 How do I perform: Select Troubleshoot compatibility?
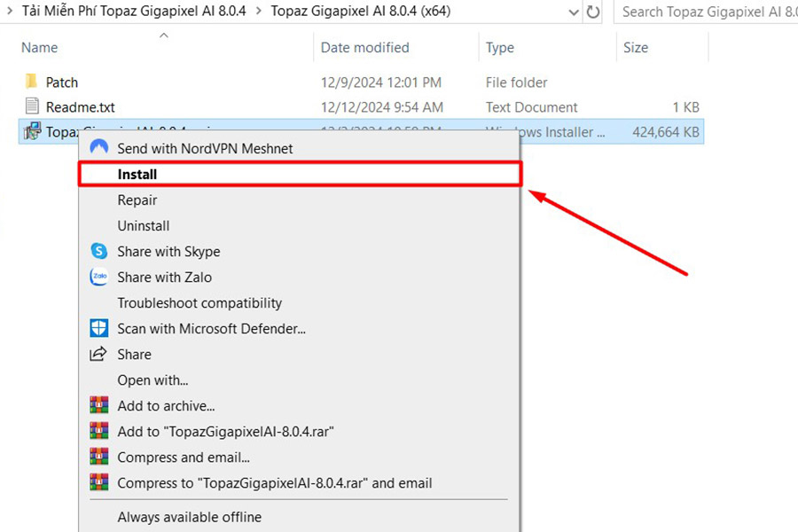[300, 303]
